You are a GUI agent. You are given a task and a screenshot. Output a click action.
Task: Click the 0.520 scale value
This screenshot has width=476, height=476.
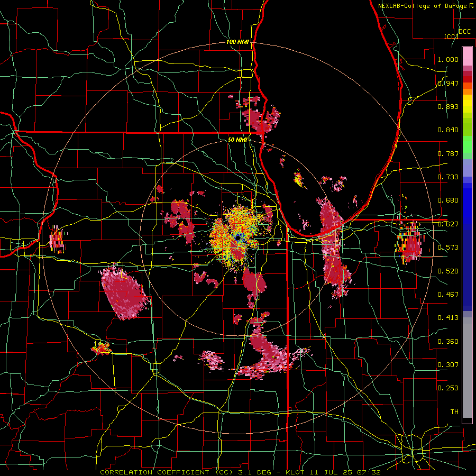(x=448, y=271)
